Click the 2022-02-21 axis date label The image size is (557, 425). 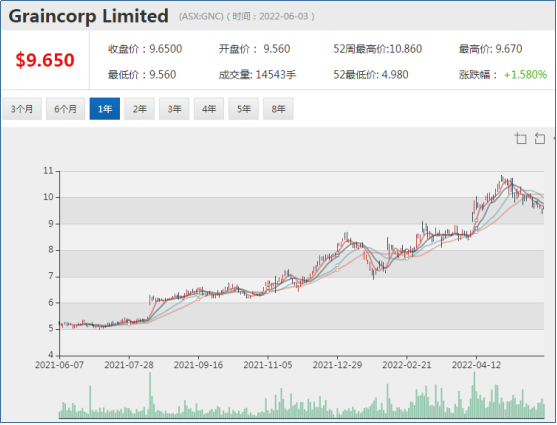(x=407, y=365)
